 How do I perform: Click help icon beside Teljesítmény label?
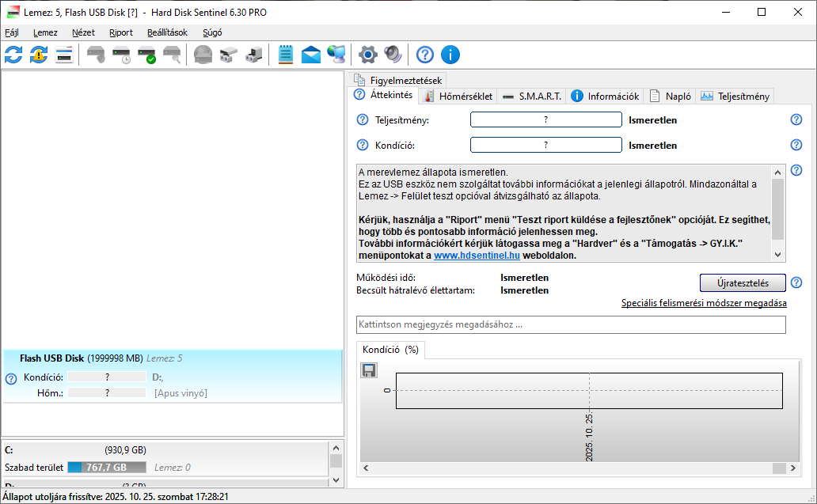click(363, 120)
